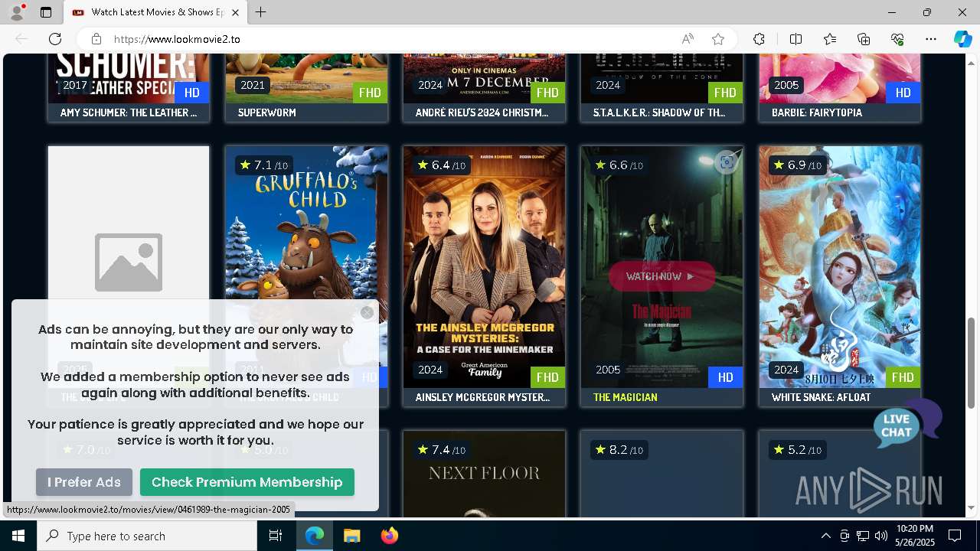Open the Favorites list
980x551 pixels.
tap(830, 39)
